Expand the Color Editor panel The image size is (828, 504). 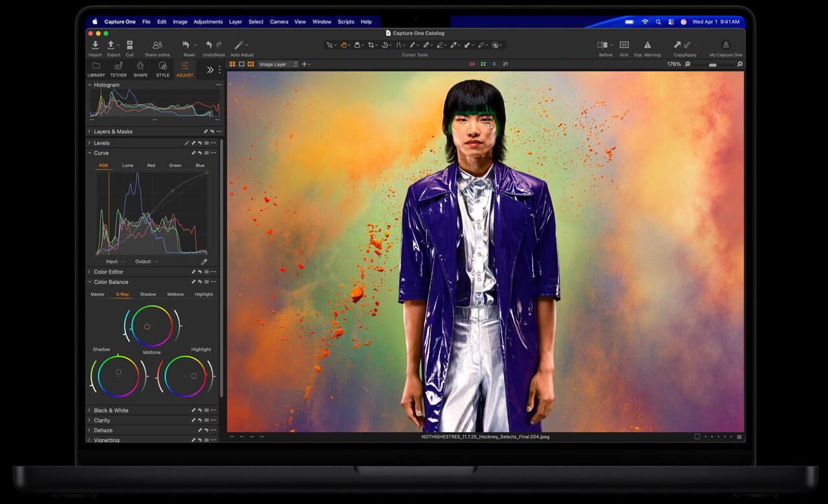(89, 272)
